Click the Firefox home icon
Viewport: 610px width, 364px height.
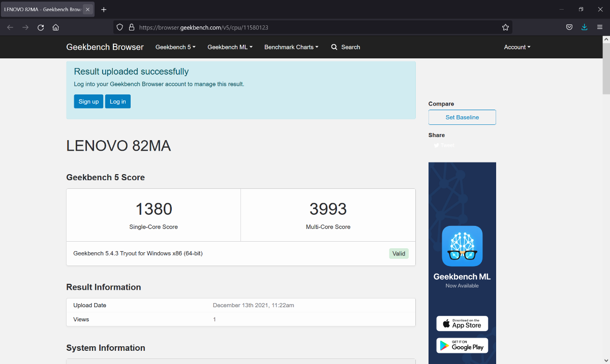56,27
